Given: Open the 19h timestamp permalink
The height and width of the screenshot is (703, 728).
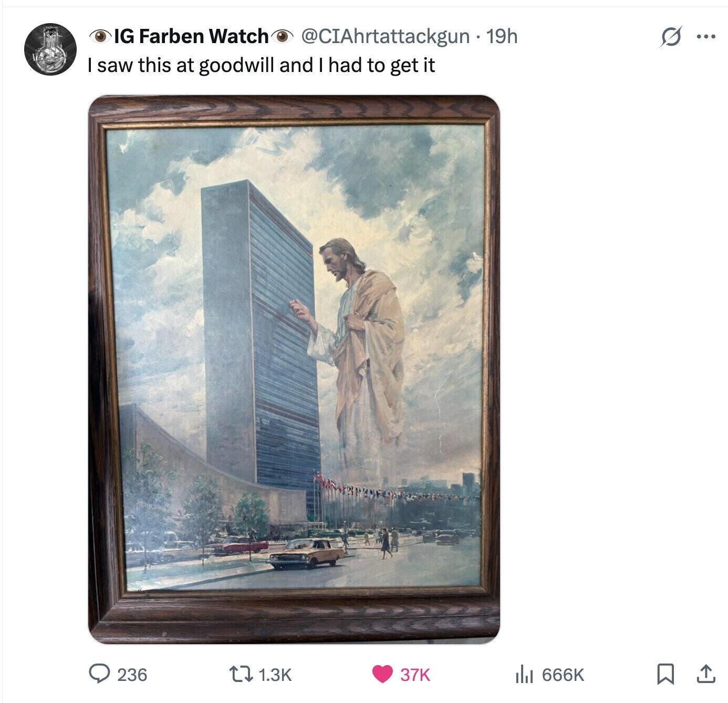Looking at the screenshot, I should (x=502, y=36).
